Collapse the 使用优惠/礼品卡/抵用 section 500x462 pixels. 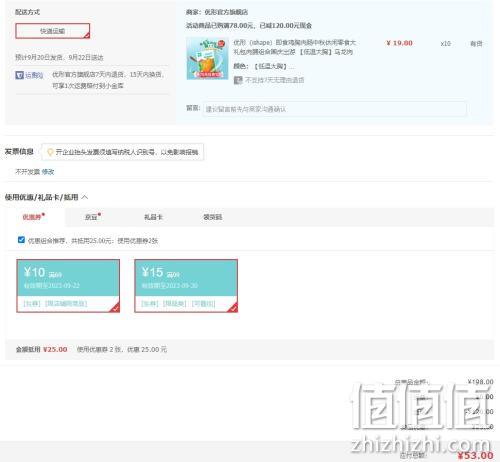coord(85,197)
